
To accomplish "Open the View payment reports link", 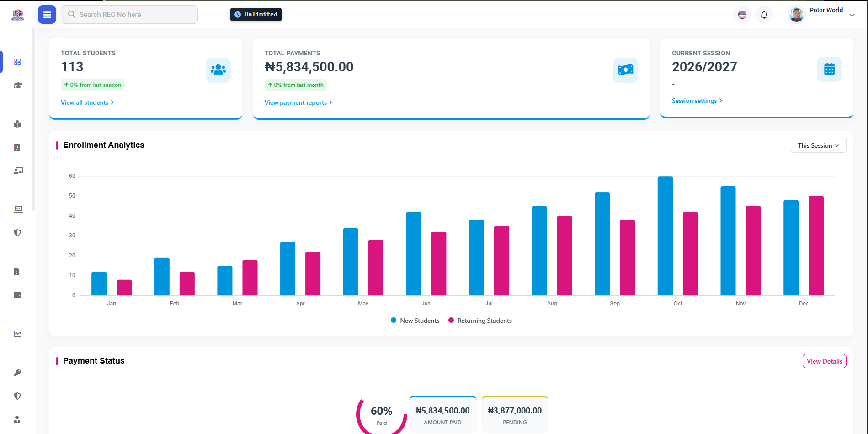I will [x=298, y=102].
